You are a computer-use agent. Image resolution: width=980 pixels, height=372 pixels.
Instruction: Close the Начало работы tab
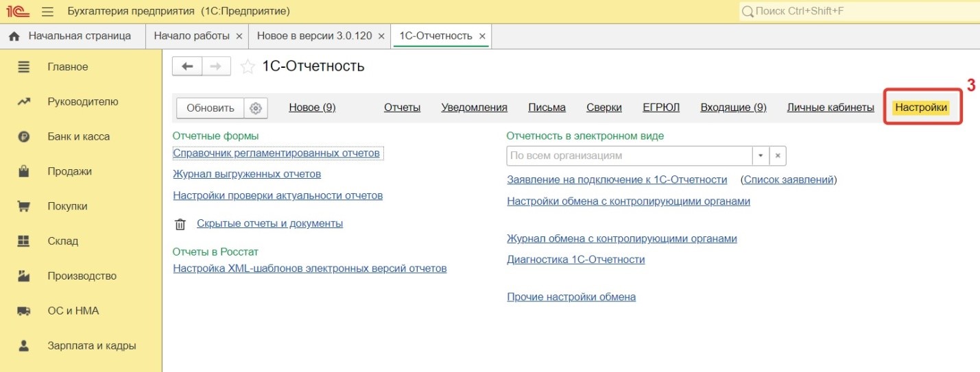pos(239,36)
